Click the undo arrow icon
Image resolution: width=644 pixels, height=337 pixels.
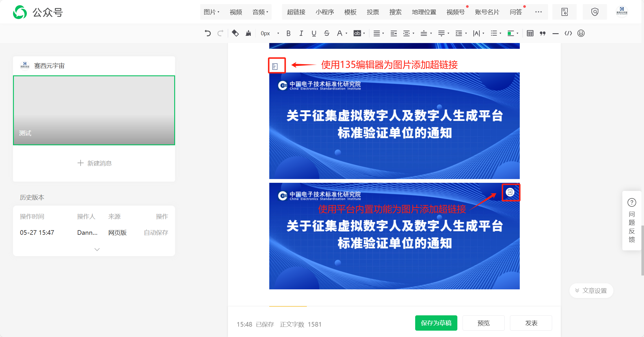coord(207,33)
